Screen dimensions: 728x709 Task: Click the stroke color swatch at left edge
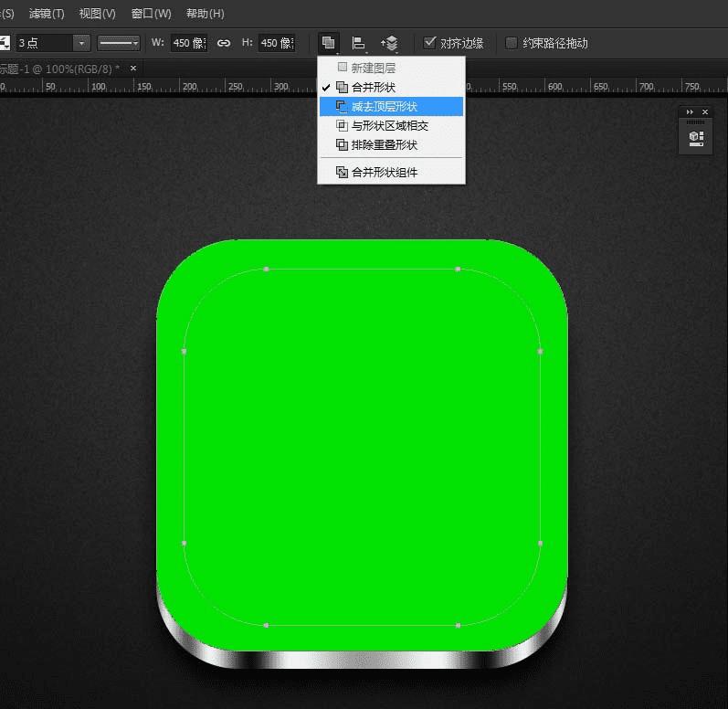click(x=5, y=43)
